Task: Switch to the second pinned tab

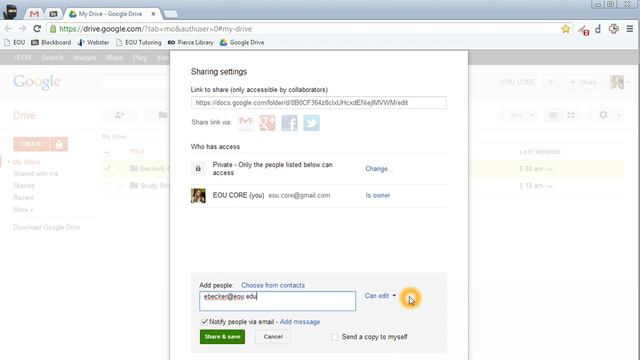Action: pyautogui.click(x=53, y=14)
